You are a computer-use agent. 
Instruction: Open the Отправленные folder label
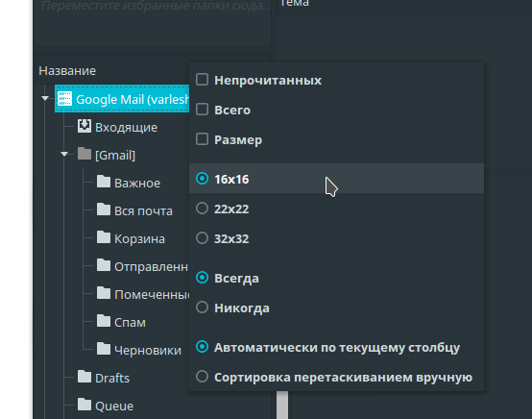[152, 266]
